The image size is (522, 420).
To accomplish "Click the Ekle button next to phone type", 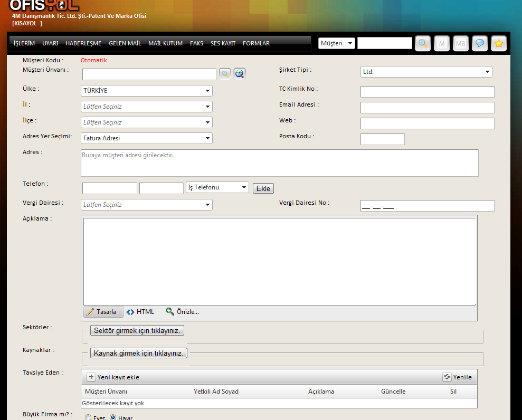I will coord(263,188).
